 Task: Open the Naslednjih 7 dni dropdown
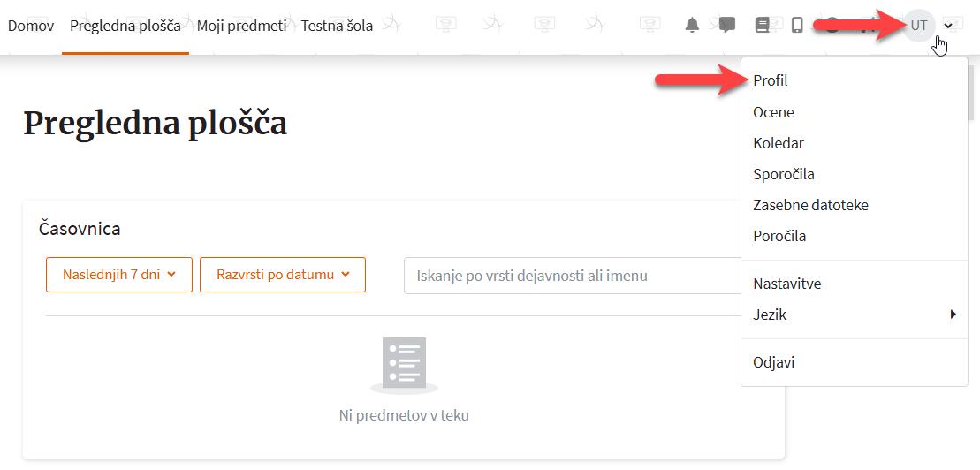tap(119, 275)
